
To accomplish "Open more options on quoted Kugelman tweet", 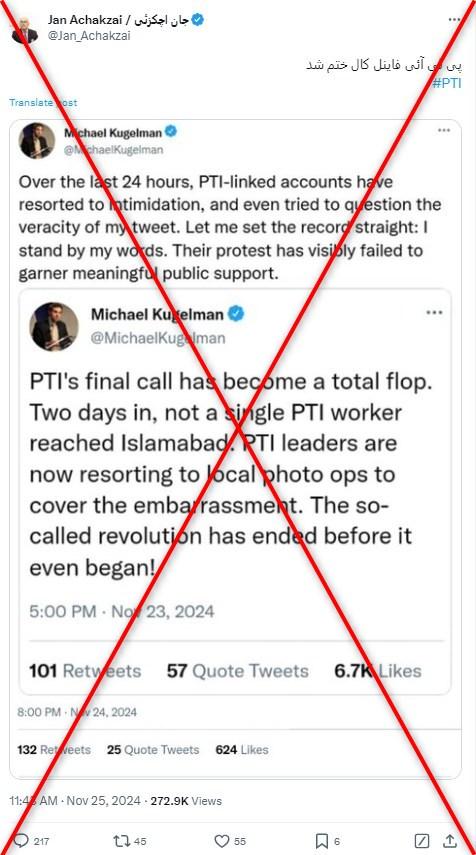I will pyautogui.click(x=444, y=131).
